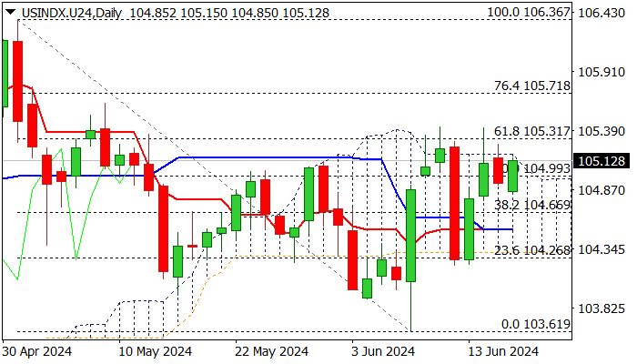Select the 76.4 Fibonacci label at 105.718
This screenshot has width=637, height=364.
(x=531, y=85)
